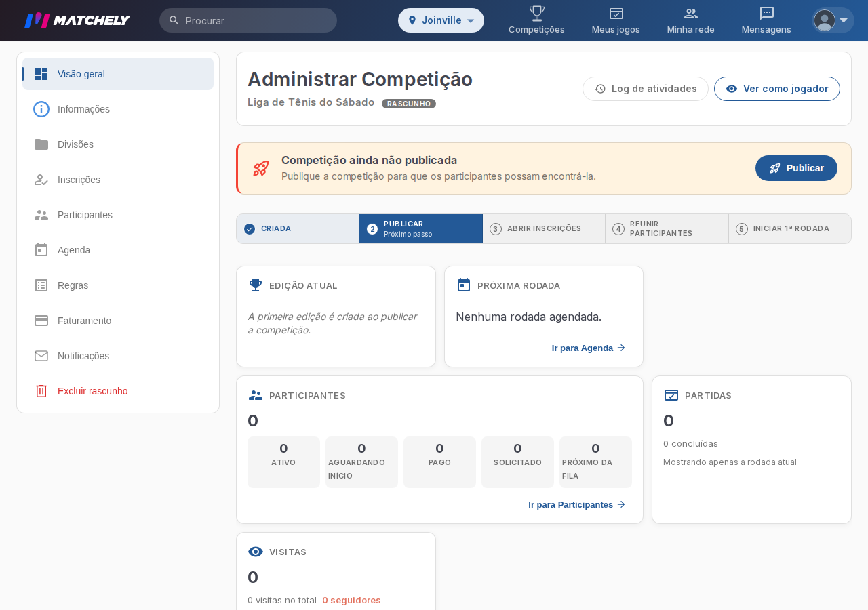Screen dimensions: 868x610
Task: Open Participantes in the sidebar
Action: coord(118,215)
